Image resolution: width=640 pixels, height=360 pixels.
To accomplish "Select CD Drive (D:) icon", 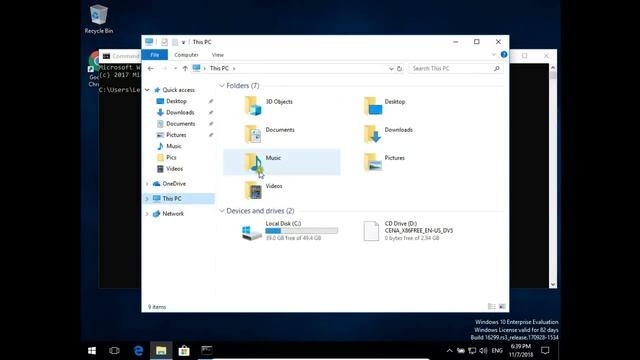I will 371,231.
